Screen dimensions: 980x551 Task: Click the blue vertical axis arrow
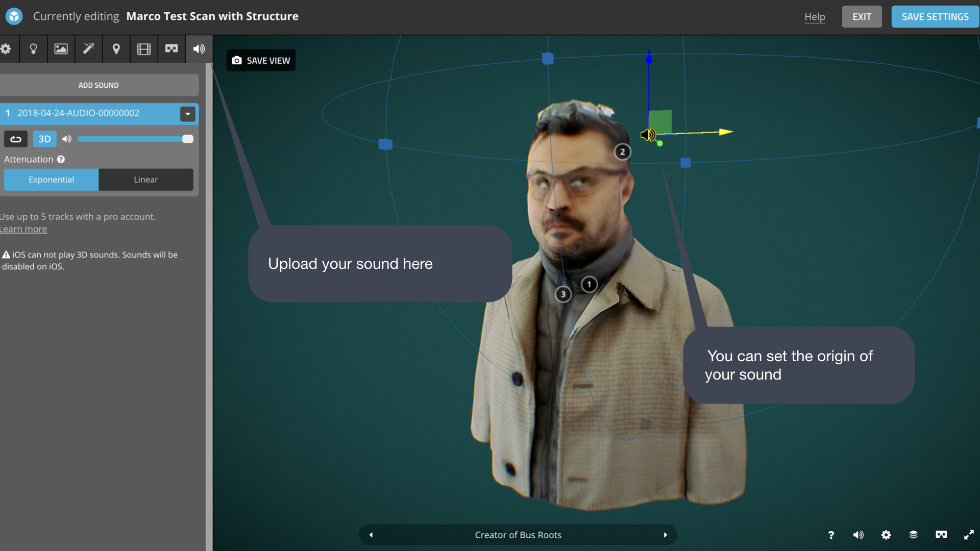pos(649,56)
